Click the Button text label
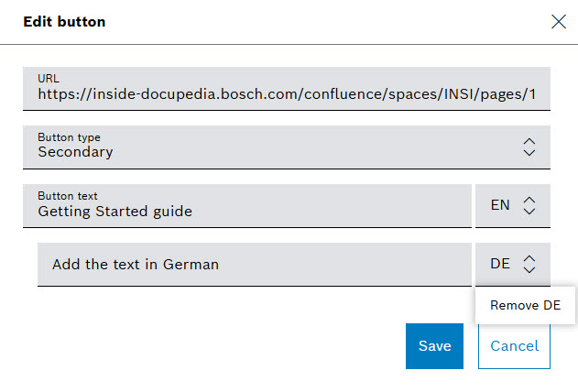The width and height of the screenshot is (578, 392). click(x=68, y=196)
